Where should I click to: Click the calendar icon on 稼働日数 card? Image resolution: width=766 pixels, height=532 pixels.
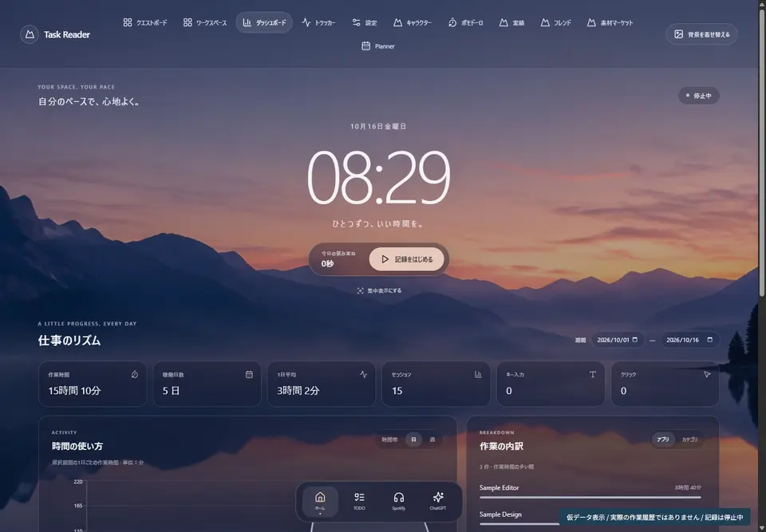coord(249,374)
